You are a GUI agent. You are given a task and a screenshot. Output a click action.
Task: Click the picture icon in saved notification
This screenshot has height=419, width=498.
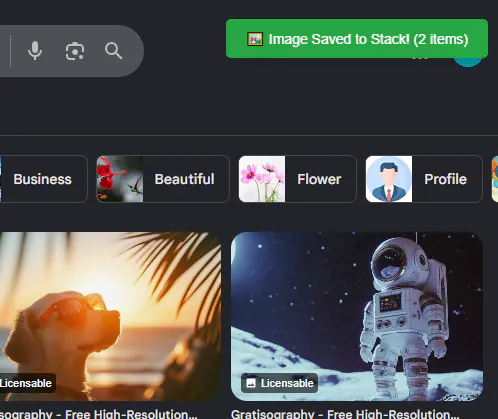click(255, 39)
